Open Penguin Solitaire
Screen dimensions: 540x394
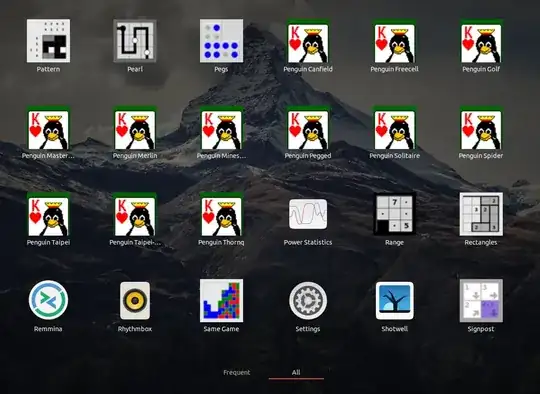point(394,128)
